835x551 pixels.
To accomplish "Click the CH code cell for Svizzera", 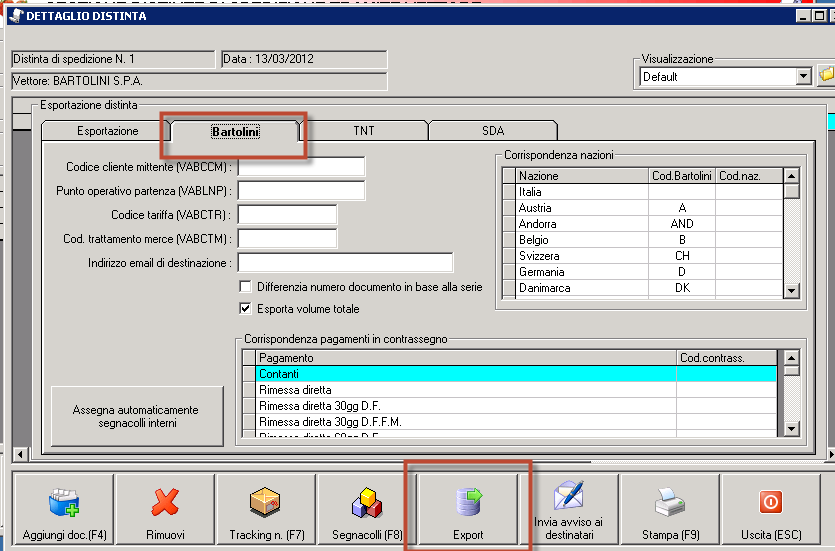I will point(682,256).
